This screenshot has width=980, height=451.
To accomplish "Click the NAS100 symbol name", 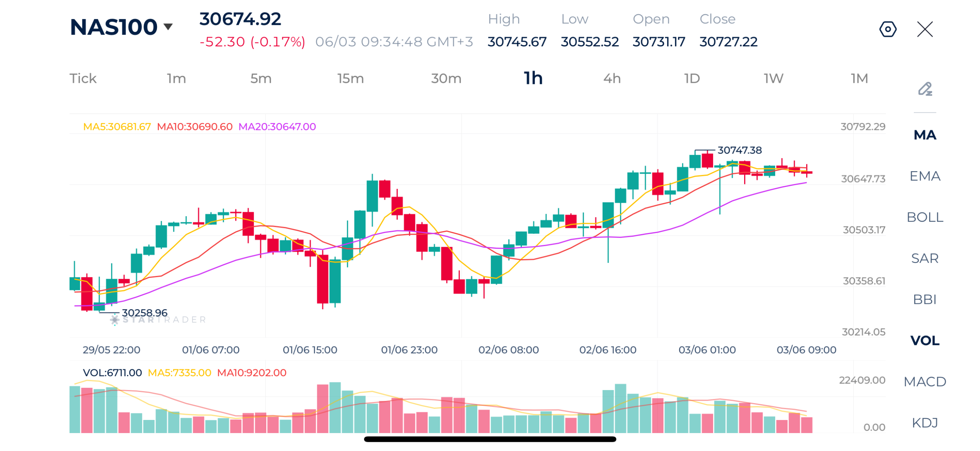I will (114, 27).
